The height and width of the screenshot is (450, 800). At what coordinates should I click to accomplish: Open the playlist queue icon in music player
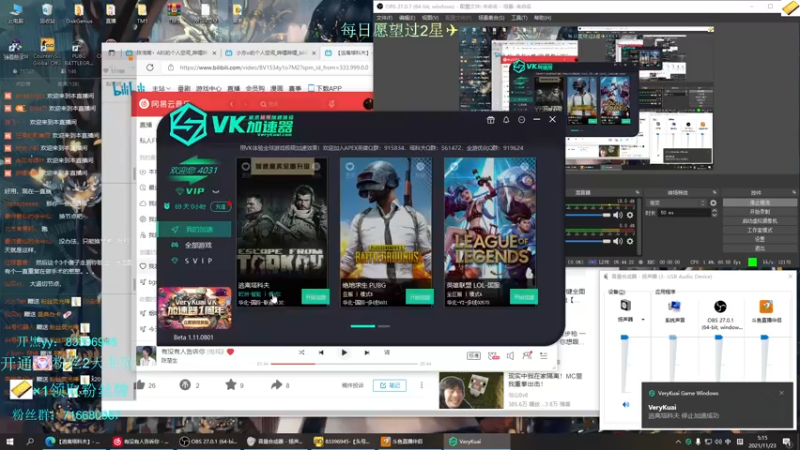[544, 356]
